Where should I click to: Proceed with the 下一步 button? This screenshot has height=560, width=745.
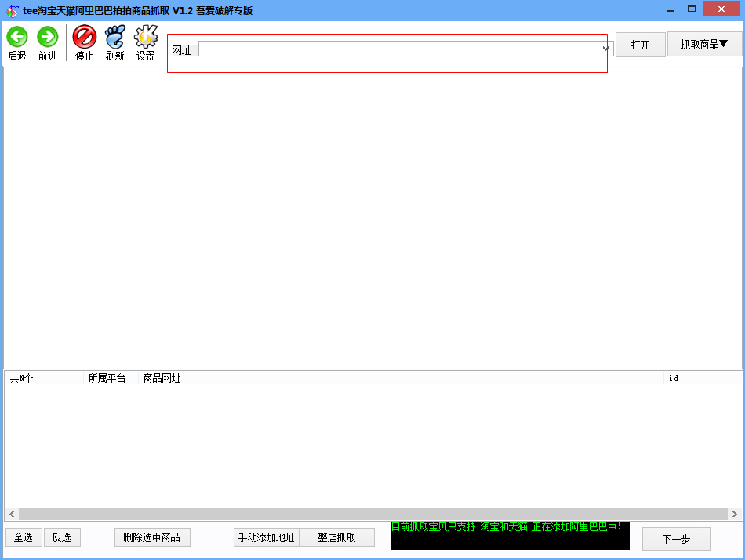(676, 539)
